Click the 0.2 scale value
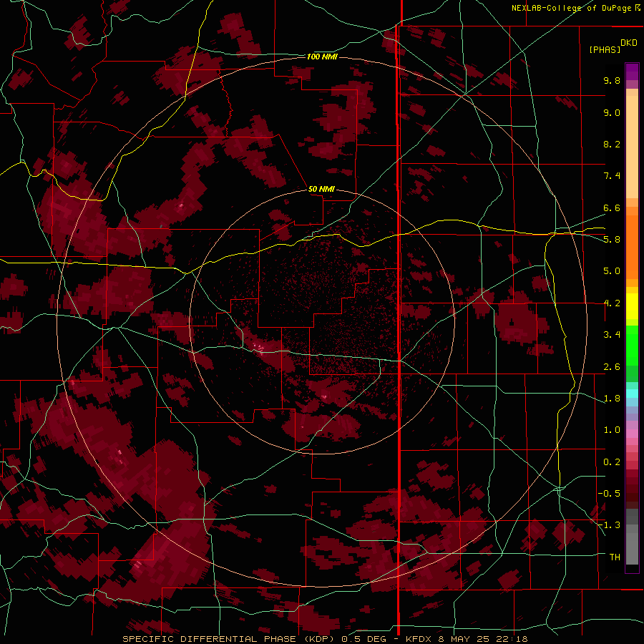The image size is (644, 644). (612, 462)
